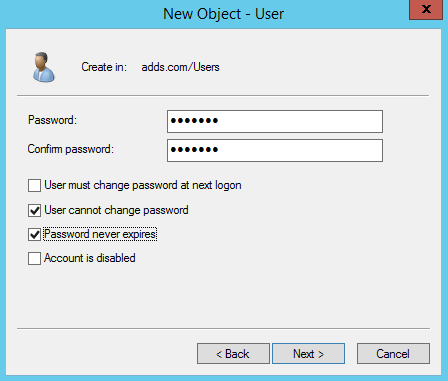448x381 pixels.
Task: Proceed with the Next > button
Action: coord(308,354)
